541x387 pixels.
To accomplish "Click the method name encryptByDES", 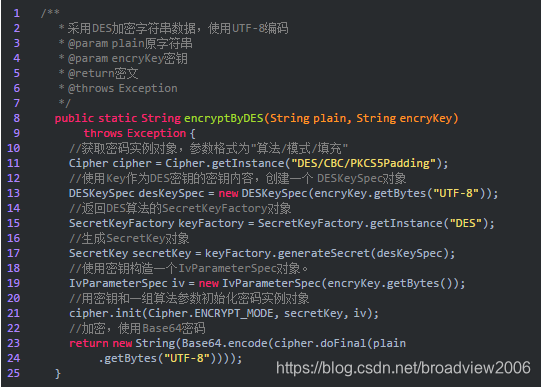I will click(224, 119).
